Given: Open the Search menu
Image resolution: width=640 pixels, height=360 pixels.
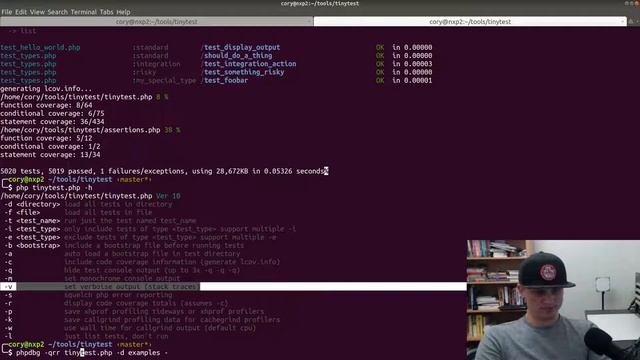Looking at the screenshot, I should [x=58, y=12].
